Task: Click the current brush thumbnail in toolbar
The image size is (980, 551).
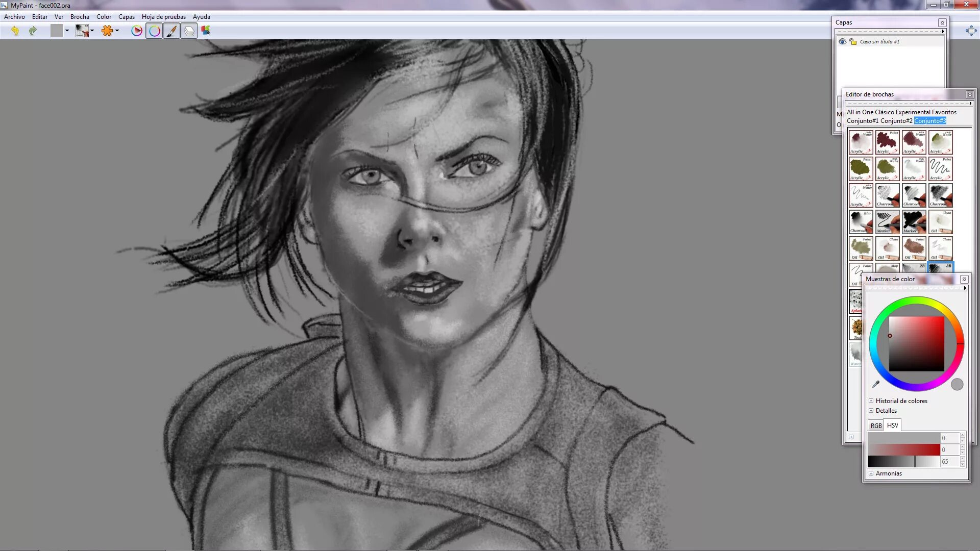Action: click(82, 31)
